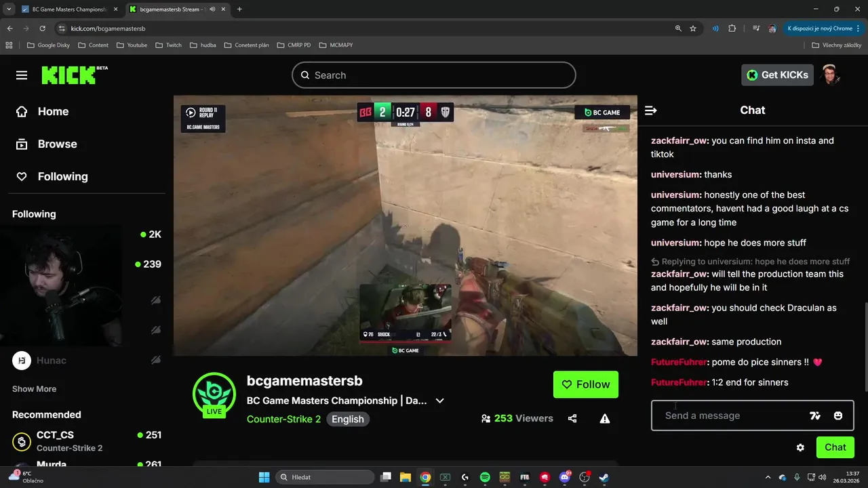
Task: Open CCT_CS recommended channel
Action: 87,441
